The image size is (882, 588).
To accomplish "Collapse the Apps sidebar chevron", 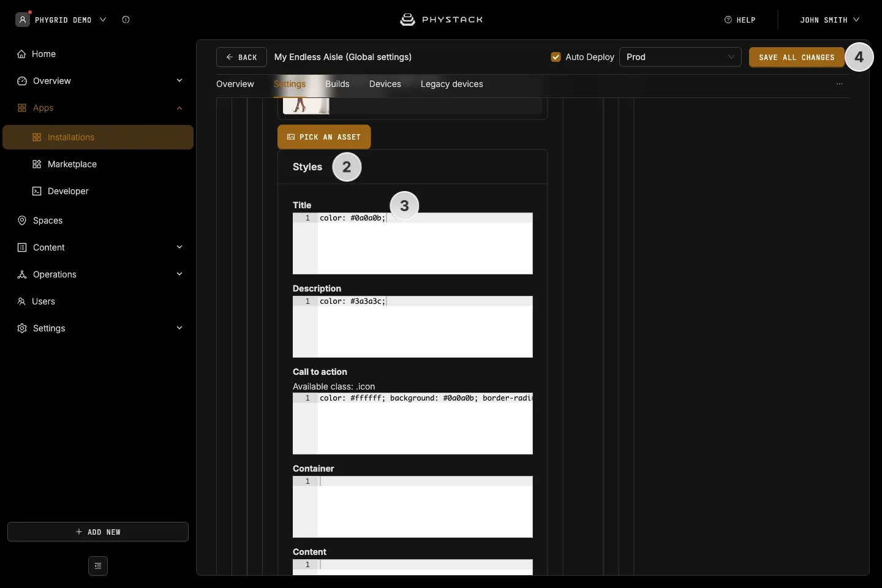I will 179,108.
